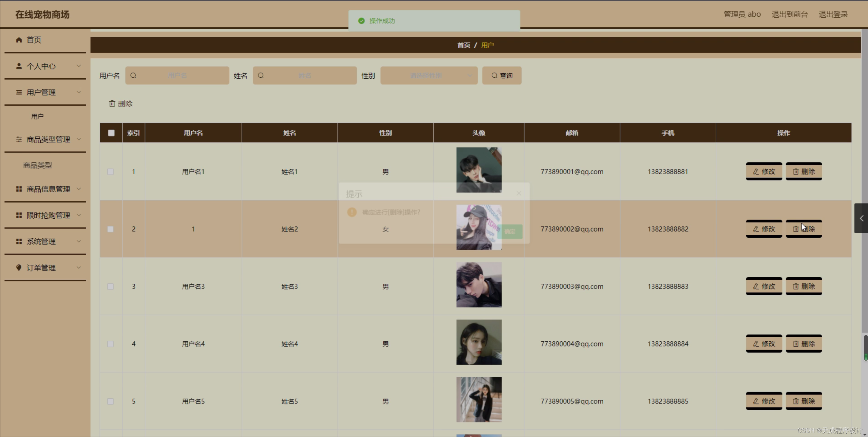Screen dimensions: 868x437
Task: Collapse the 用户管理 section chevron
Action: click(x=79, y=92)
